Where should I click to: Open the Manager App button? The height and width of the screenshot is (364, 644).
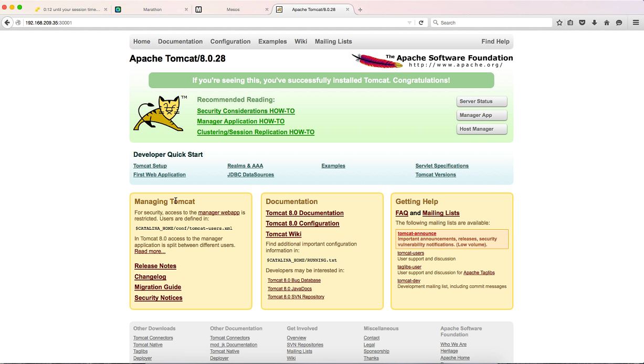(482, 115)
